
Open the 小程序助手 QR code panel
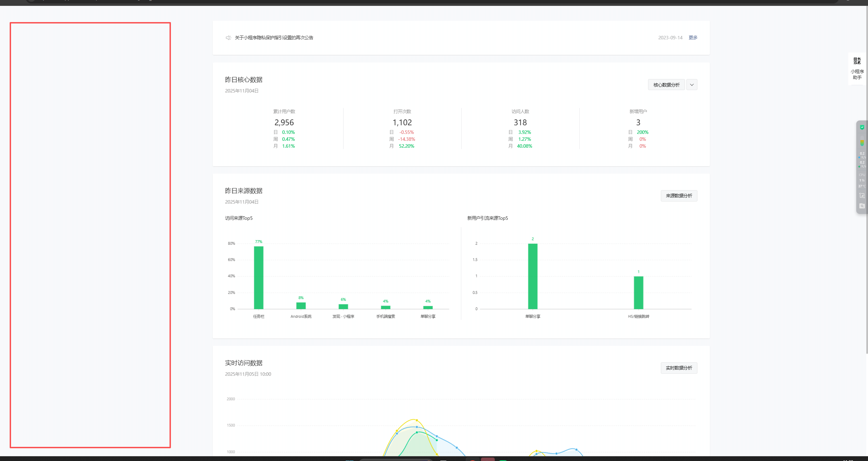pos(857,68)
